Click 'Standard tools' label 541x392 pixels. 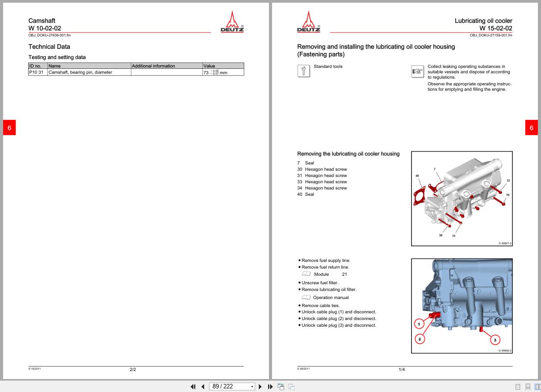click(328, 67)
